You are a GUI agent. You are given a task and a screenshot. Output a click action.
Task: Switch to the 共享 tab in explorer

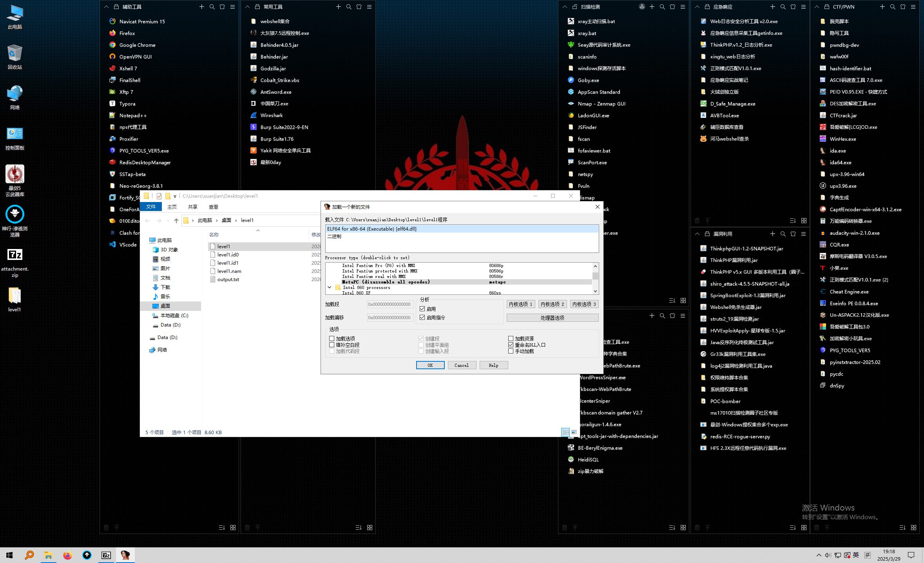[x=192, y=207]
